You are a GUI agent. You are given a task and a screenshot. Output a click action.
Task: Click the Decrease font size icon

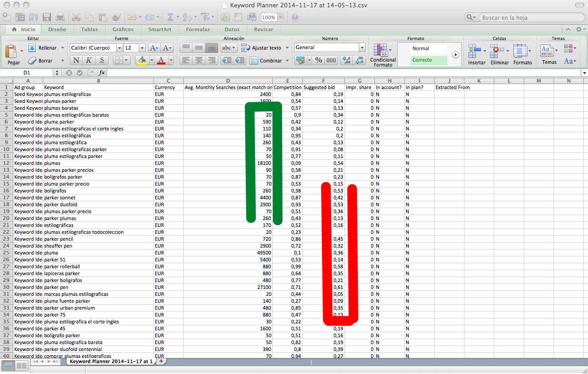(x=167, y=48)
